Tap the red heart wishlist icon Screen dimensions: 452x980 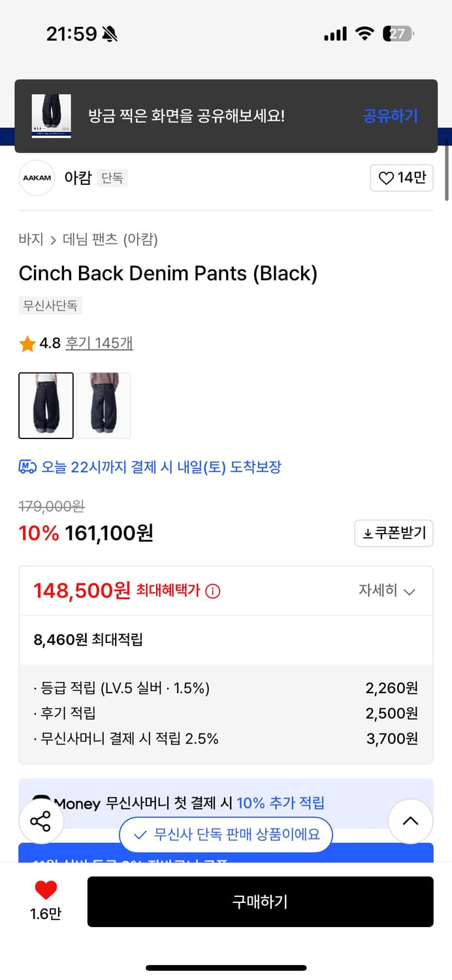(x=46, y=890)
